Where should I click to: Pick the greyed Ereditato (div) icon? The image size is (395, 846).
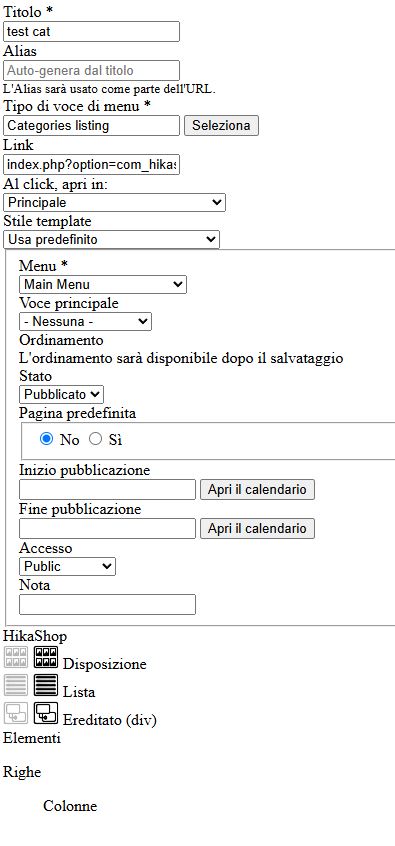pyautogui.click(x=16, y=713)
